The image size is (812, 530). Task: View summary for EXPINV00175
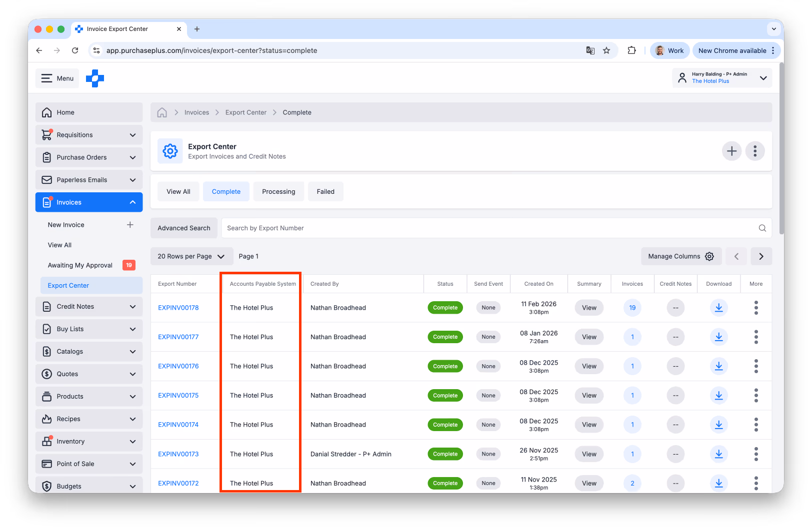click(x=589, y=396)
